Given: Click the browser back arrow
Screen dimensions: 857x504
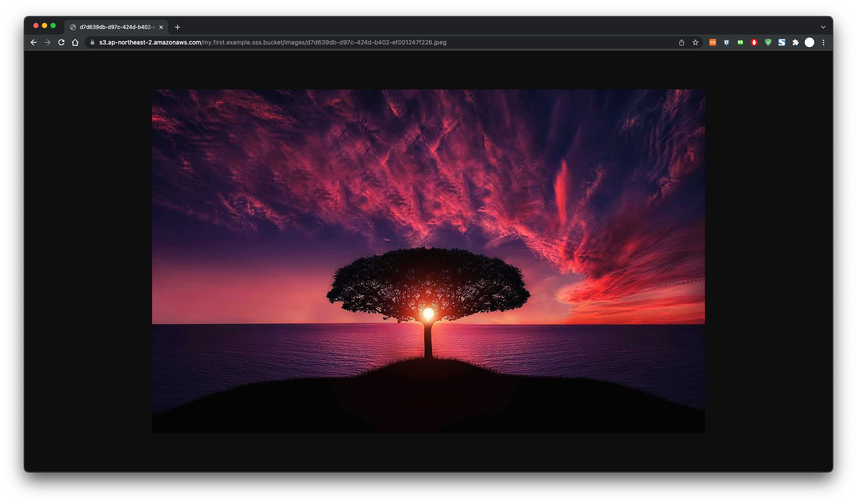Looking at the screenshot, I should (x=34, y=42).
